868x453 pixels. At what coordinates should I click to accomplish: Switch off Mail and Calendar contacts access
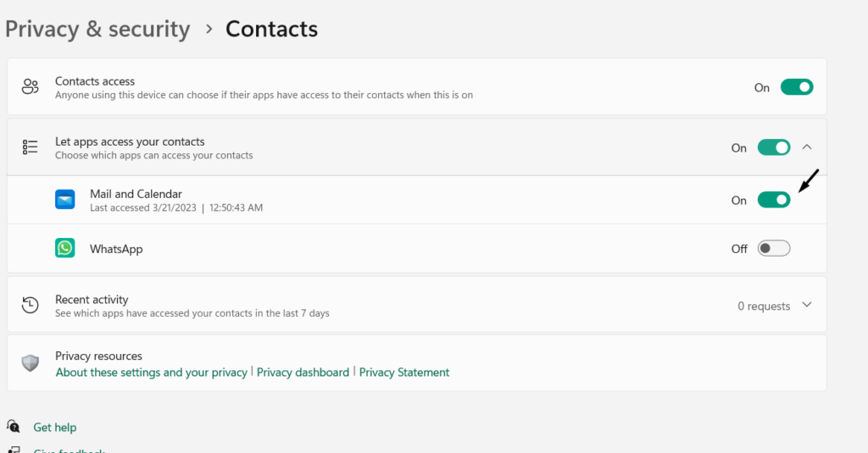(773, 200)
